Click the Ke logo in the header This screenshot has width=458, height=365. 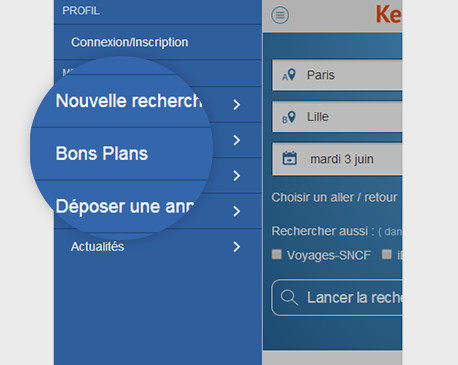[x=389, y=15]
